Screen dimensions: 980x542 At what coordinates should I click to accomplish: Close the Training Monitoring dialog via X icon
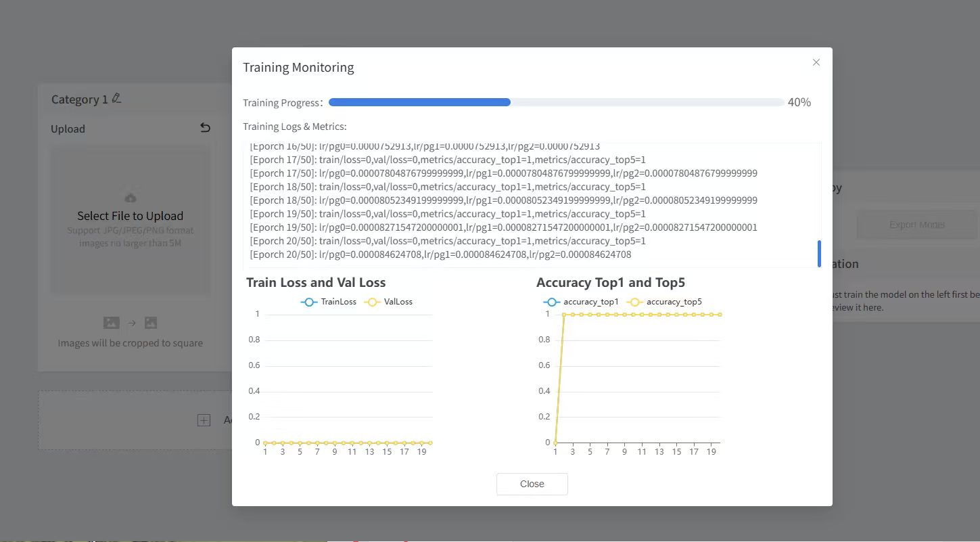pos(816,62)
